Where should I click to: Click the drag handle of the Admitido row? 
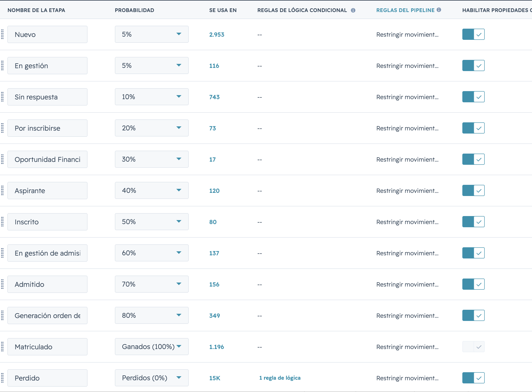point(2,284)
